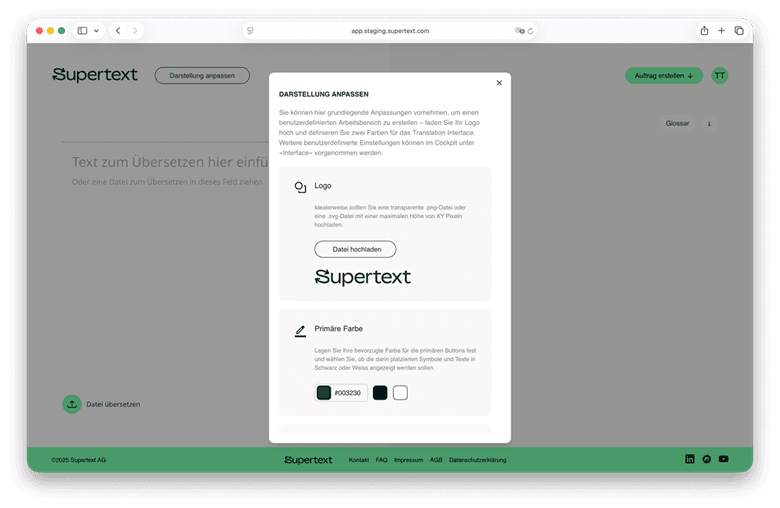Toggle the Safari sidebar icon
Screen dimensions: 780x508
point(83,31)
